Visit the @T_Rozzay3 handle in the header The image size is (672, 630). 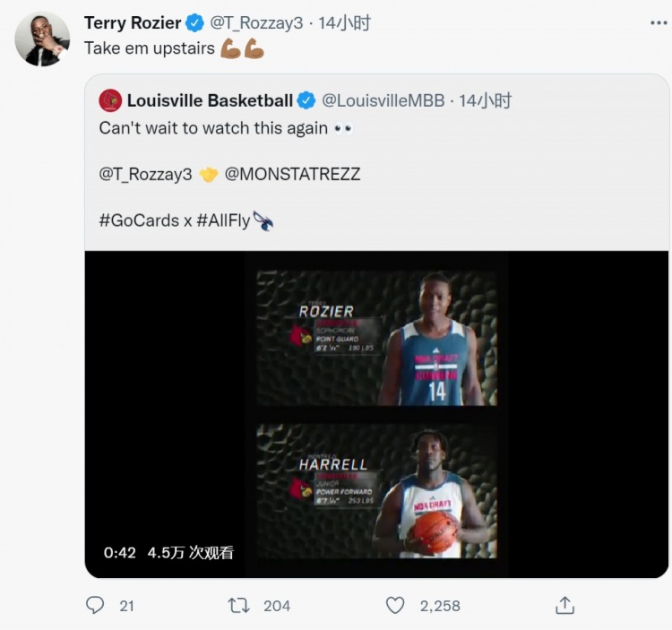coord(256,22)
